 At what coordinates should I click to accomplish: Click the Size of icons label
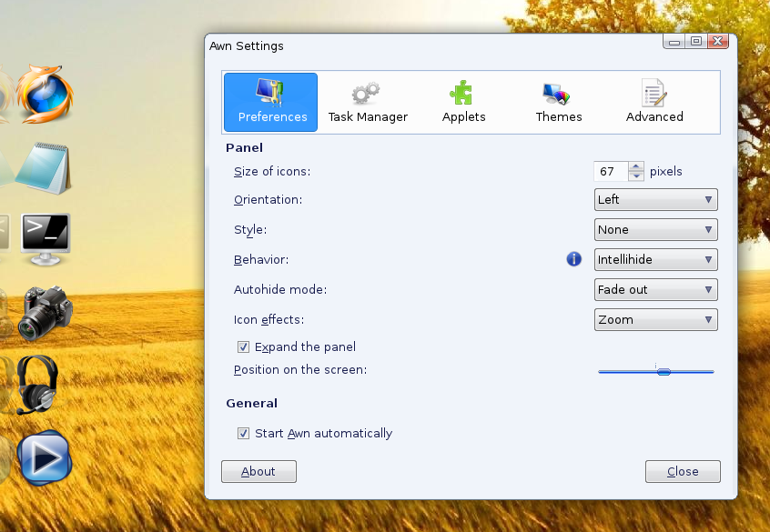272,171
